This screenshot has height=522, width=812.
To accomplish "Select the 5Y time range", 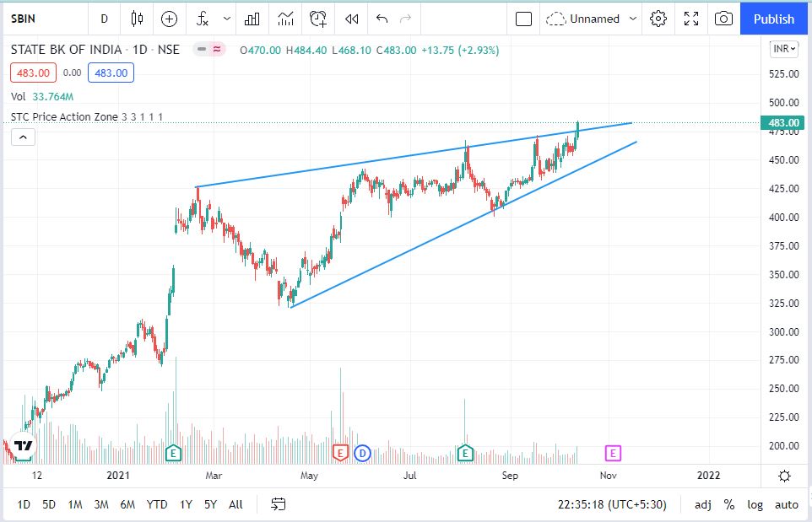I will pyautogui.click(x=210, y=504).
